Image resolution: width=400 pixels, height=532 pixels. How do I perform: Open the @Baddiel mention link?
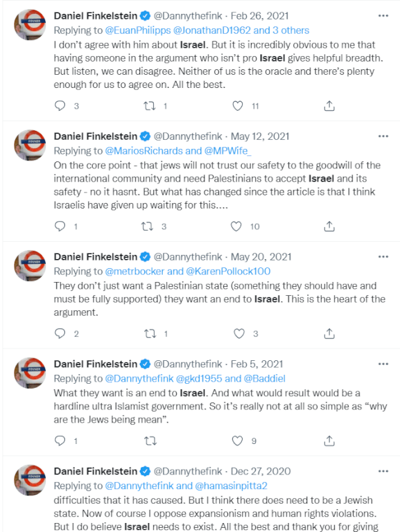(265, 378)
